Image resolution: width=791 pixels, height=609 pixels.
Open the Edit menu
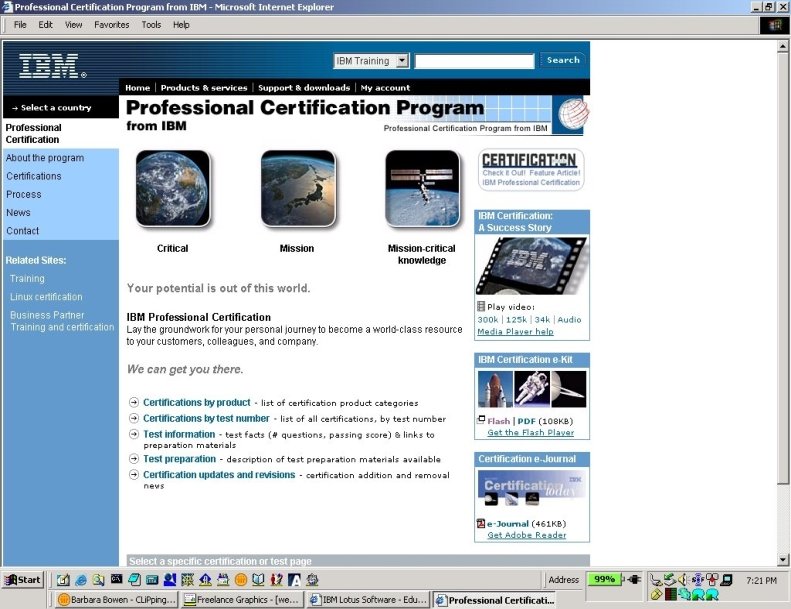point(45,24)
